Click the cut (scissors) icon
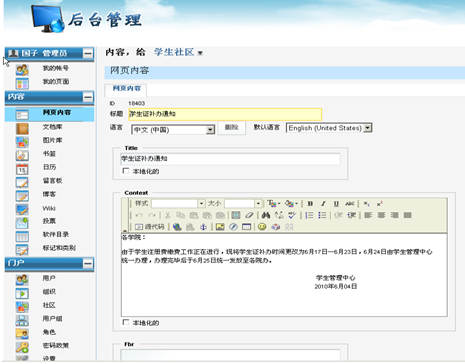The width and height of the screenshot is (465, 364). pyautogui.click(x=168, y=215)
